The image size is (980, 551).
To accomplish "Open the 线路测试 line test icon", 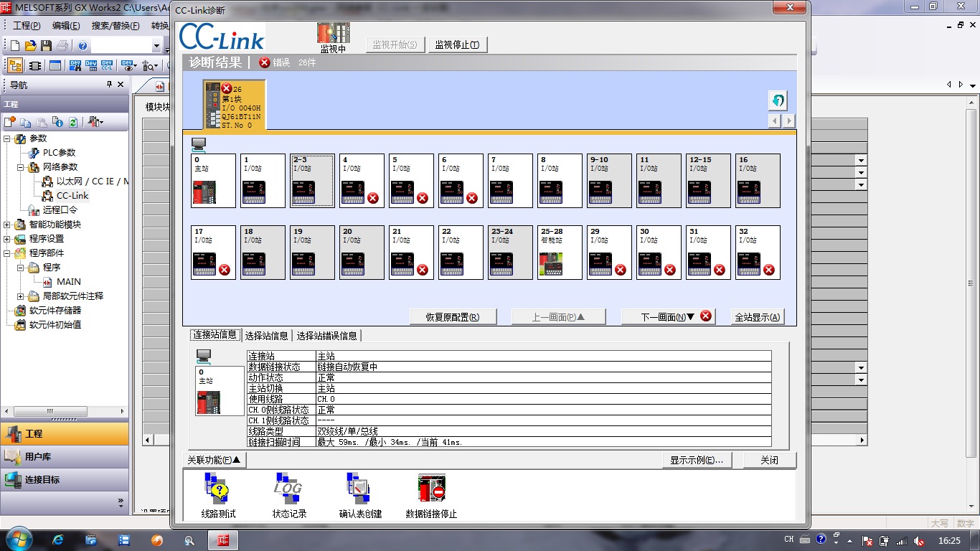I will (218, 489).
